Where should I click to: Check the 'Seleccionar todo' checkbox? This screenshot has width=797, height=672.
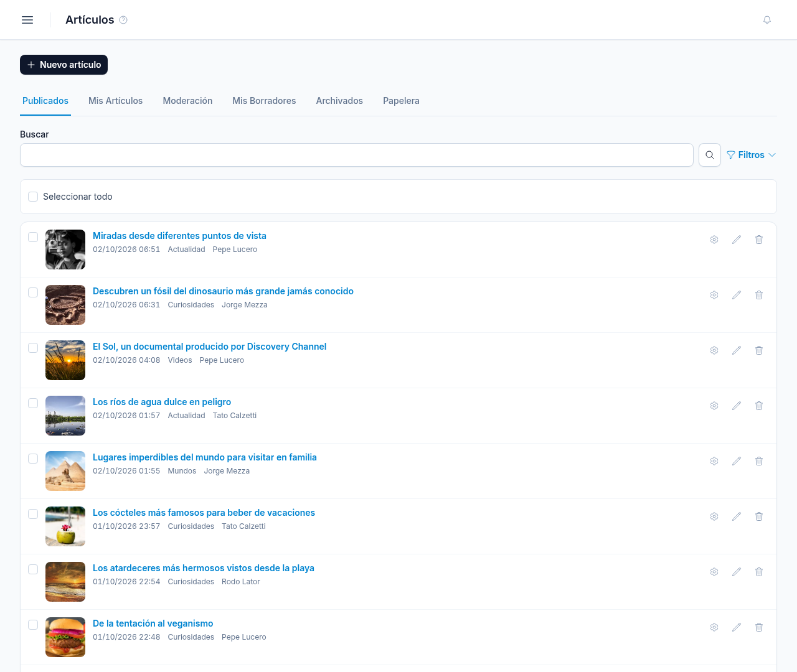[33, 197]
